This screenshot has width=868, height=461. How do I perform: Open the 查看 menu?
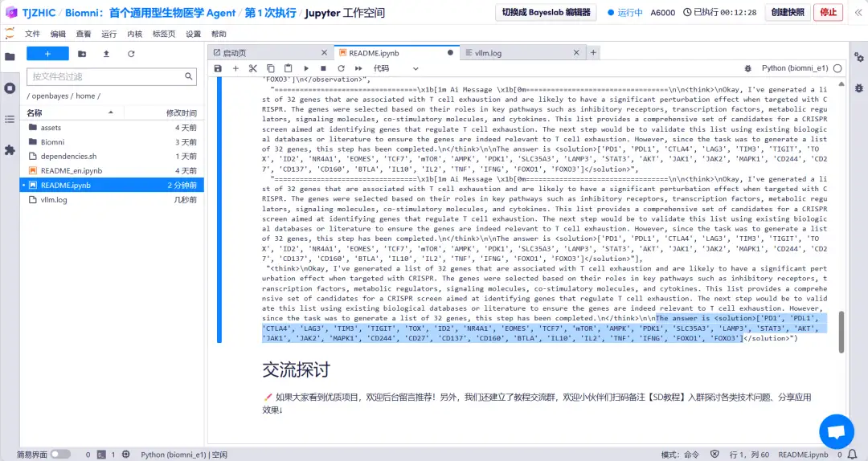[x=83, y=34]
